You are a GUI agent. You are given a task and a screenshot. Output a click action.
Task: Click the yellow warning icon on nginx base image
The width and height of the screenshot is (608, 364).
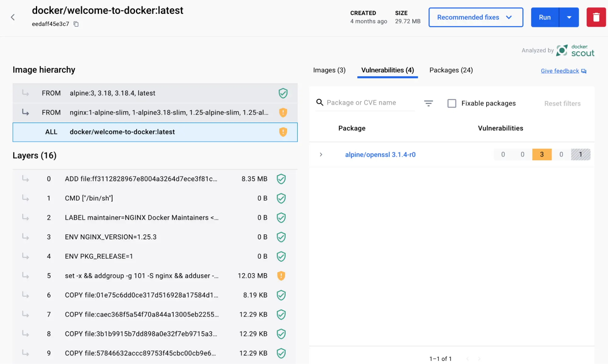click(283, 112)
